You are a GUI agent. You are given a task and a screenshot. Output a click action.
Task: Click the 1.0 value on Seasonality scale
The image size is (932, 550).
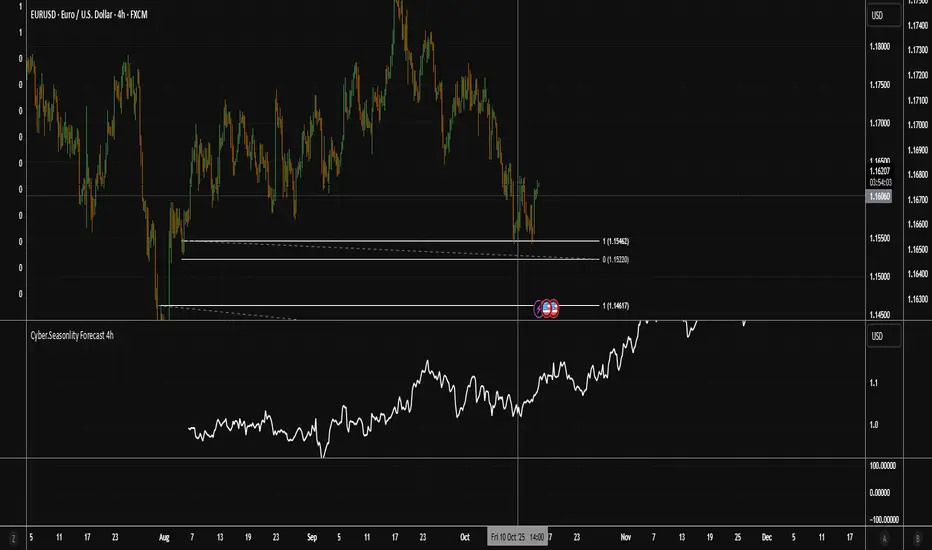point(874,425)
